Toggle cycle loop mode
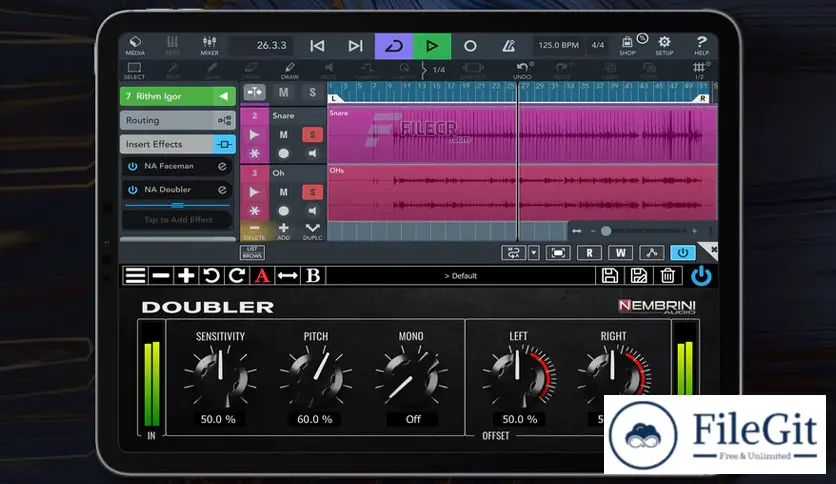This screenshot has height=484, width=836. tap(393, 46)
